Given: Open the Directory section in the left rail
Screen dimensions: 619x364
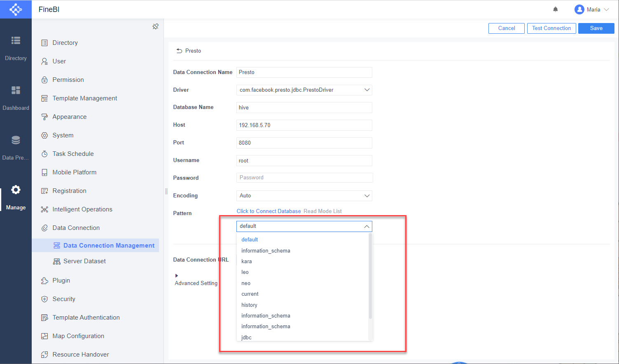Looking at the screenshot, I should pyautogui.click(x=16, y=49).
